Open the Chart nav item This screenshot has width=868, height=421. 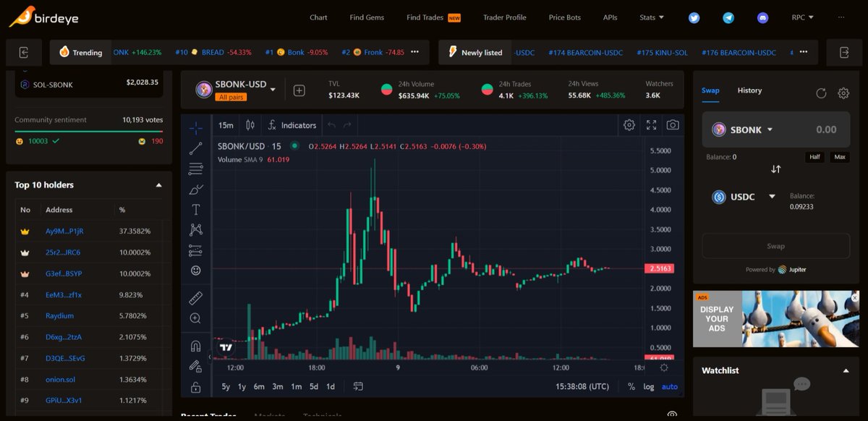point(318,17)
